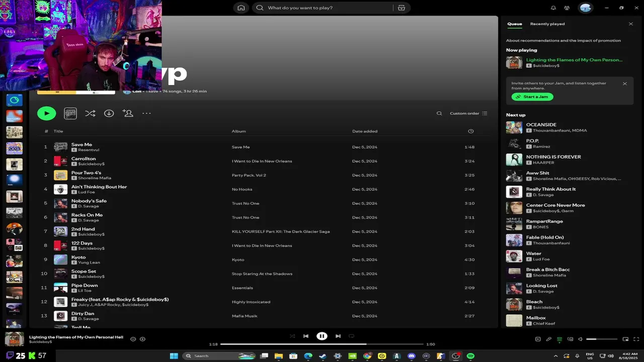Toggle download for this playlist

click(x=109, y=113)
